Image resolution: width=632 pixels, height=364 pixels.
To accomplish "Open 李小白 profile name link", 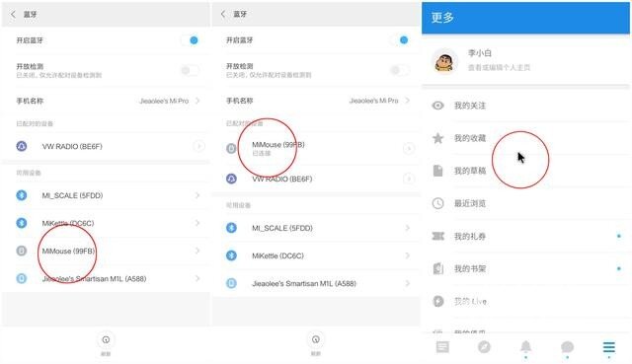I will (480, 53).
